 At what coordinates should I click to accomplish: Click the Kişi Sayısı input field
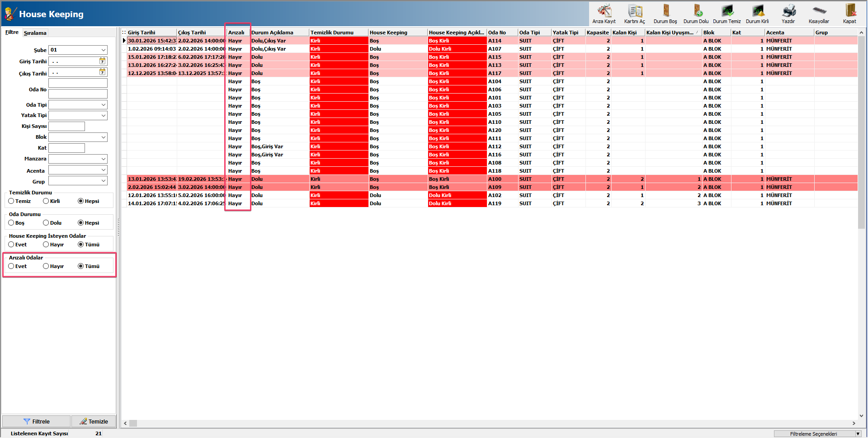pos(67,127)
